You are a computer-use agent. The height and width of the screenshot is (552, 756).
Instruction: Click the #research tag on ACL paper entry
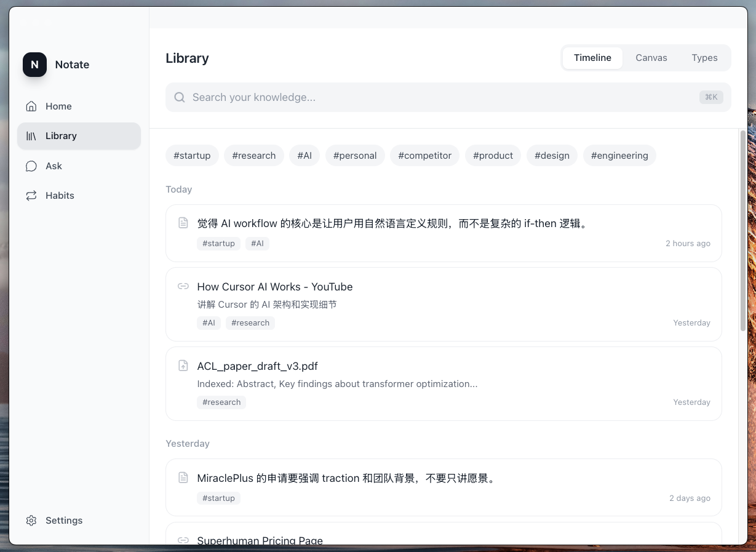click(221, 402)
